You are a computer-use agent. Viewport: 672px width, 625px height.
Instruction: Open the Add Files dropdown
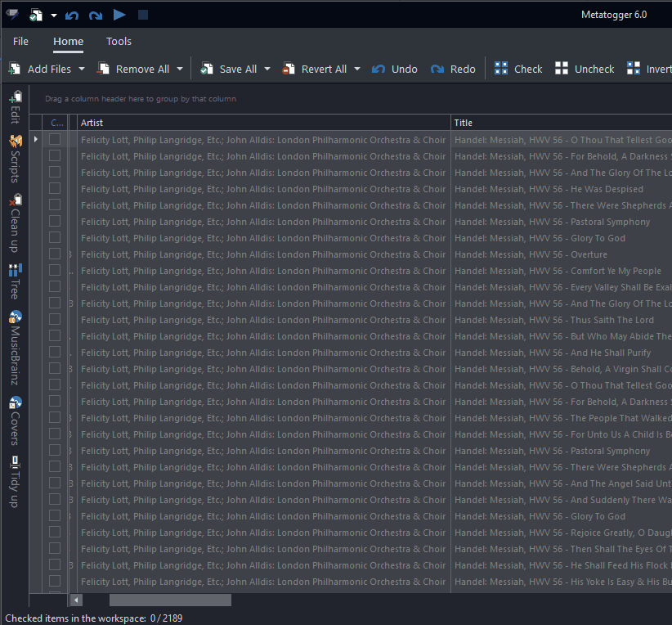(x=81, y=69)
